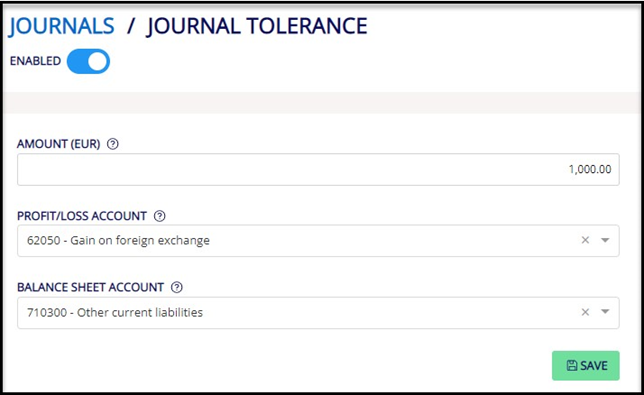Open the help icon beside Amount (EUR)
The width and height of the screenshot is (644, 395).
(113, 144)
